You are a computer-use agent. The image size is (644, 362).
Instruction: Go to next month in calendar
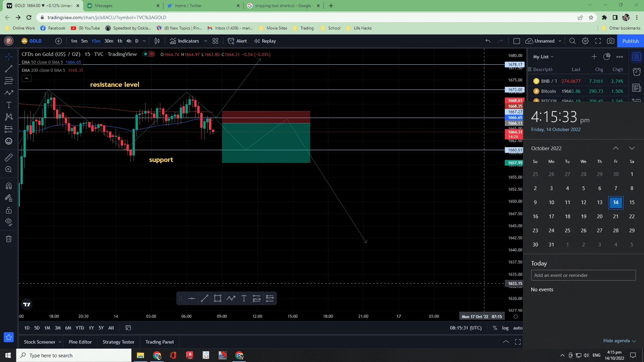click(x=632, y=148)
